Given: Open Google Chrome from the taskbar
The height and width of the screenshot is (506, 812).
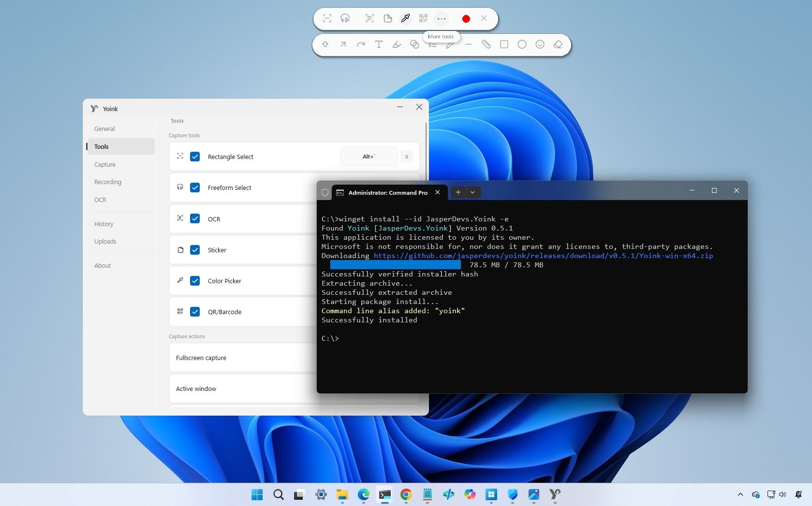Looking at the screenshot, I should 406,494.
